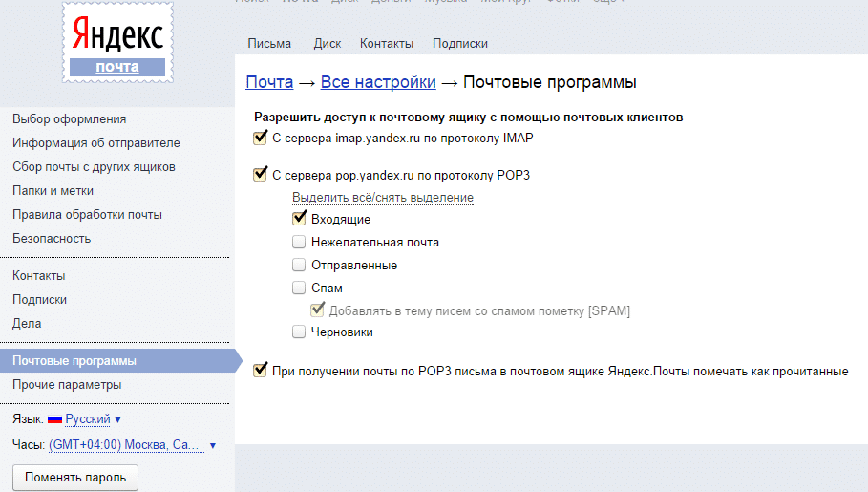Go to Выбор оформления settings

click(x=69, y=119)
